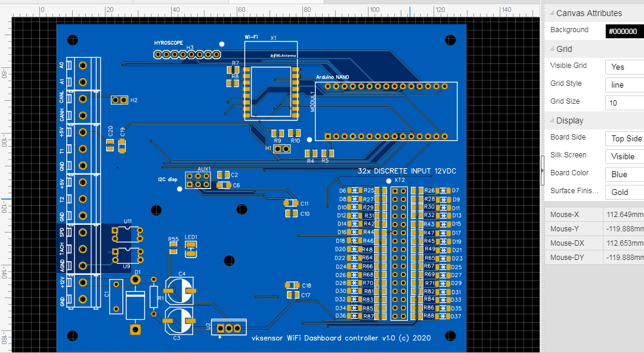Open the Surface Finish dropdown
This screenshot has width=644, height=353.
point(624,193)
